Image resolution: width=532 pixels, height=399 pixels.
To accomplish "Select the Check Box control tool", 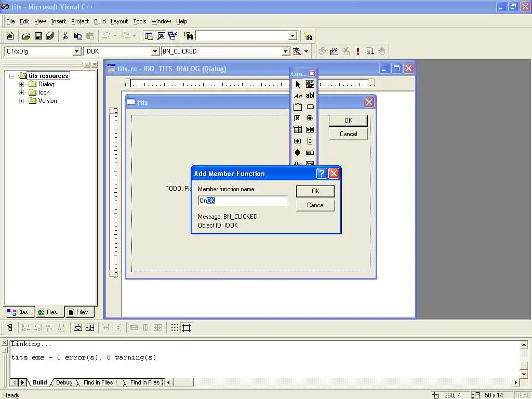I will click(x=298, y=118).
